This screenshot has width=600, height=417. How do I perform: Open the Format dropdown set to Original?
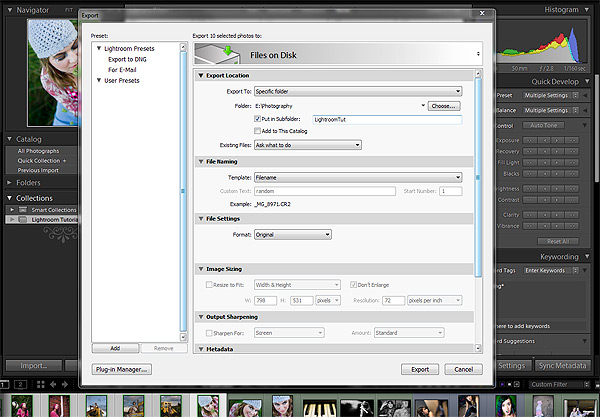coord(293,235)
